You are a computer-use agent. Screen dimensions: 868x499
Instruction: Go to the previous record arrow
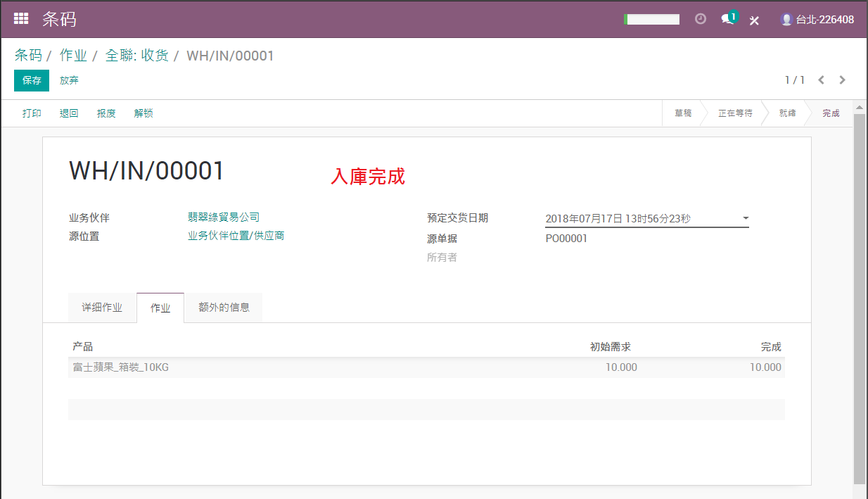821,80
